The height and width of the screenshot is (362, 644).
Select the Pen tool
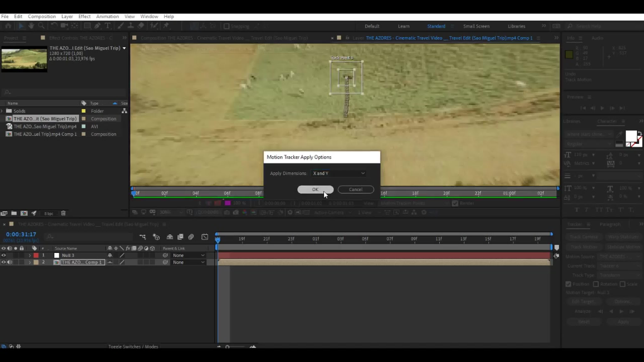pyautogui.click(x=97, y=26)
